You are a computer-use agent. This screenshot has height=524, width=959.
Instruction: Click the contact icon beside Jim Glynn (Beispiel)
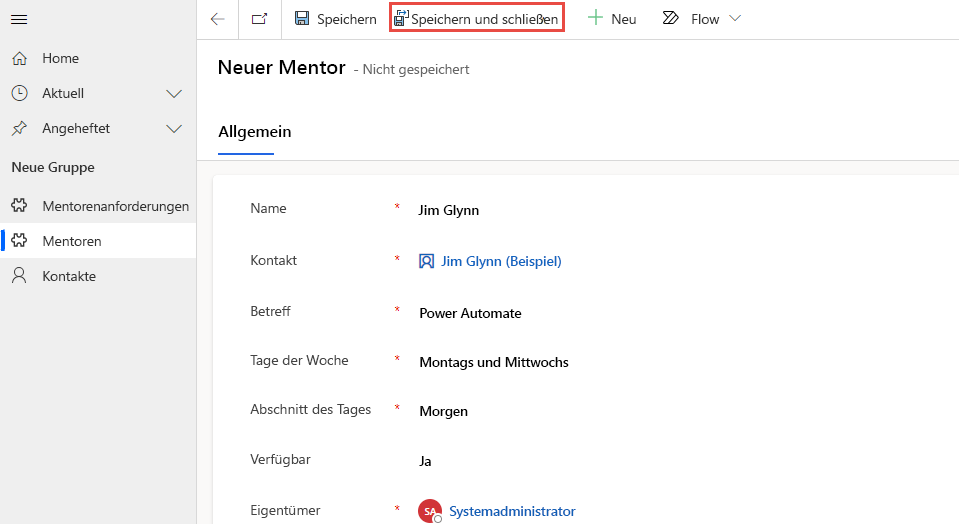click(x=426, y=262)
